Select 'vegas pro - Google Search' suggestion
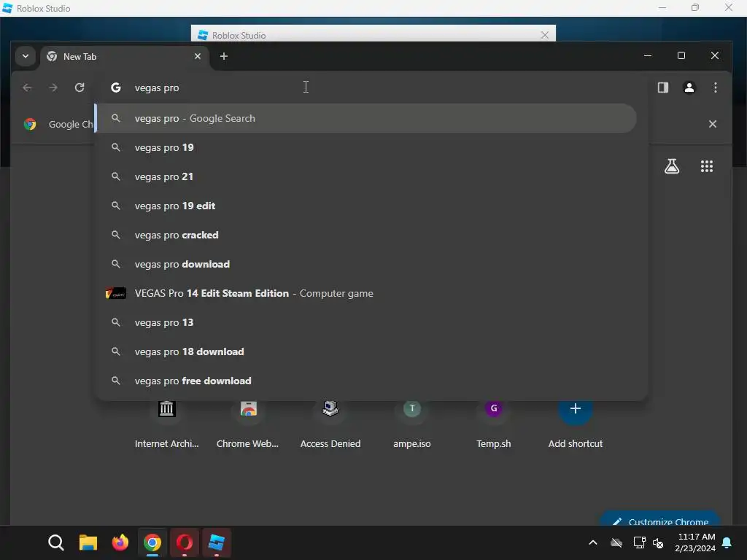 click(365, 118)
